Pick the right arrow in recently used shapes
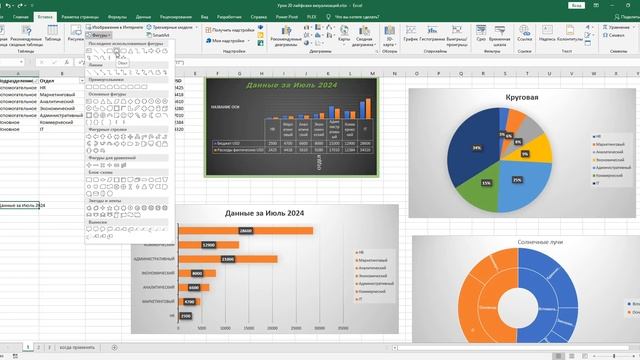The image size is (640, 360). coord(151,51)
